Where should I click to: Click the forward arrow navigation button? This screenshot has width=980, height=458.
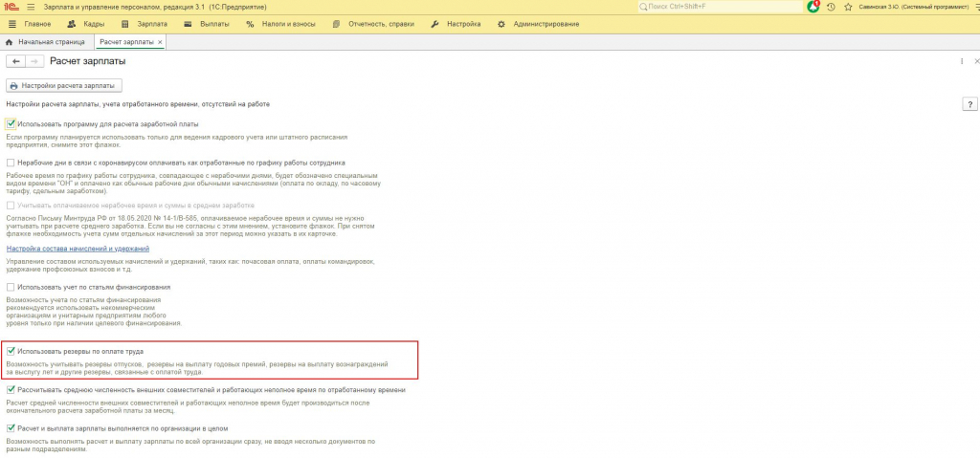[35, 61]
